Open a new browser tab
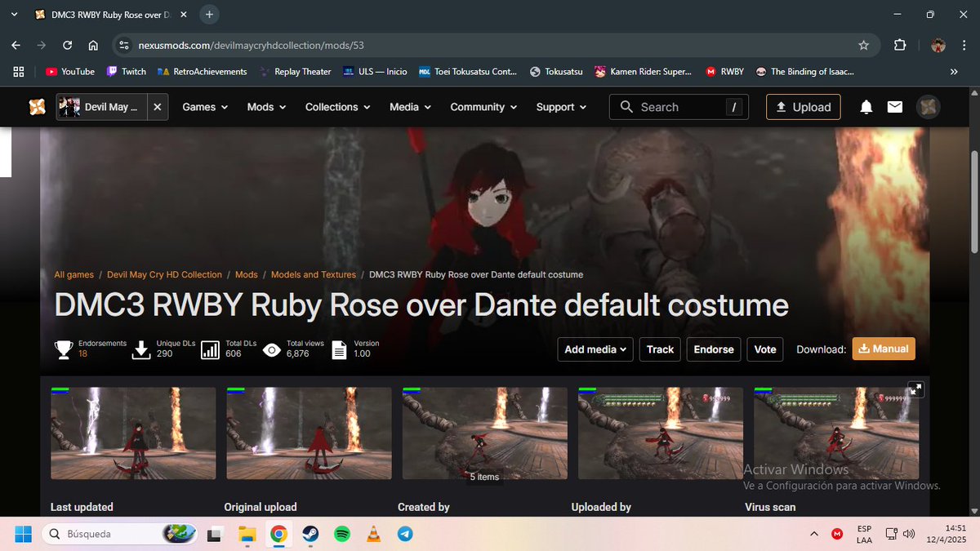Image resolution: width=980 pixels, height=551 pixels. [x=209, y=15]
